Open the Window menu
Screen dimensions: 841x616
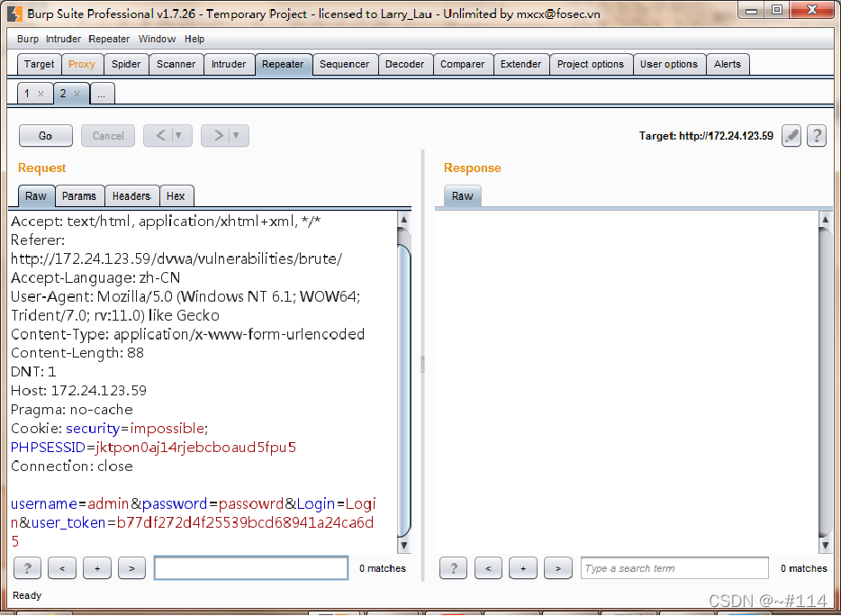(x=157, y=39)
